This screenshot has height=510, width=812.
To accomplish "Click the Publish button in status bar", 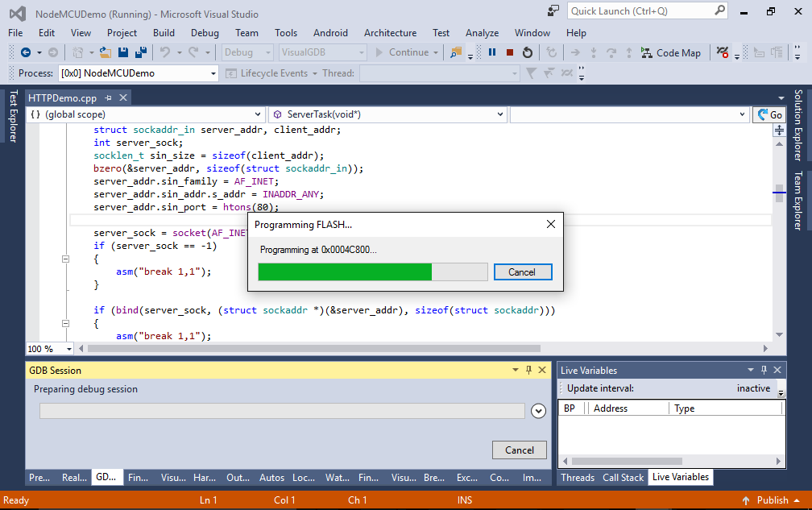I will [772, 500].
